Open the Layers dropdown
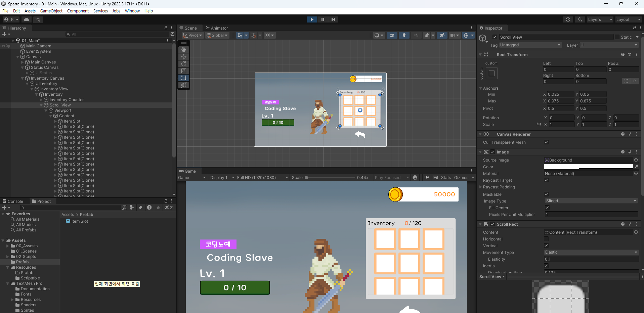The image size is (644, 313). click(600, 19)
